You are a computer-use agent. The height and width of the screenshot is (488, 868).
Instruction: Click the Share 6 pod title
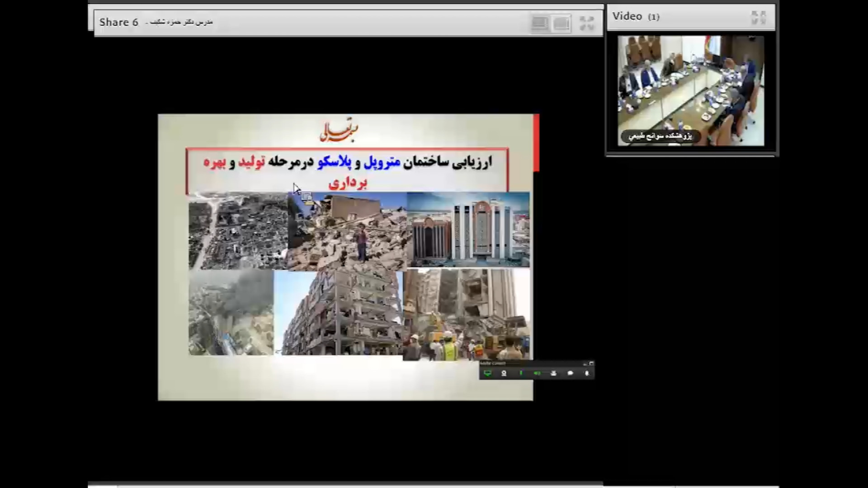coord(118,22)
